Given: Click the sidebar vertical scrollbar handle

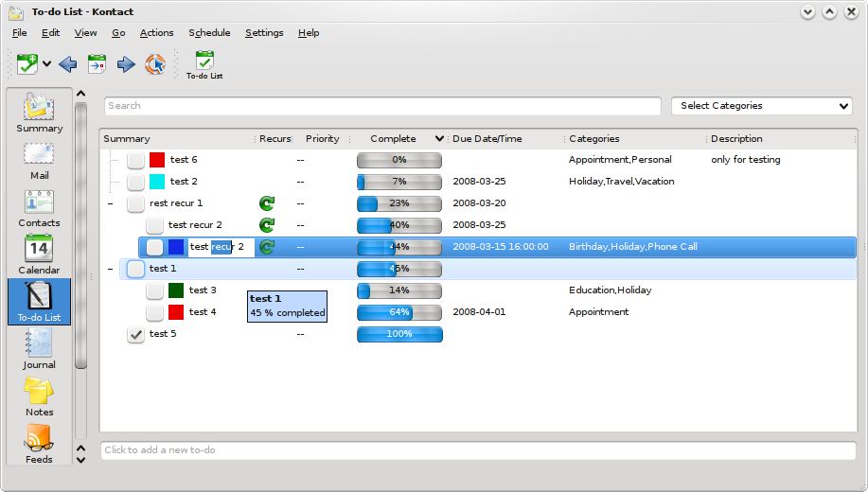Looking at the screenshot, I should (80, 236).
